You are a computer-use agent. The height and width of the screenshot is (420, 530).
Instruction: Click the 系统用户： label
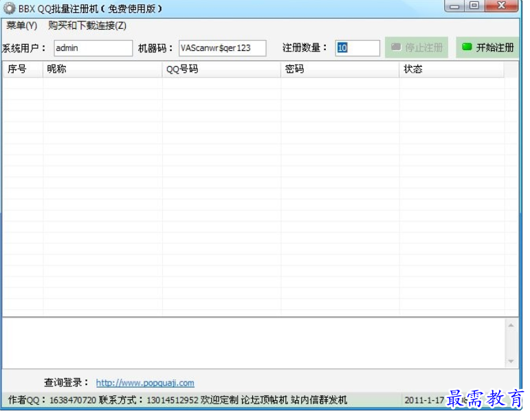point(24,48)
